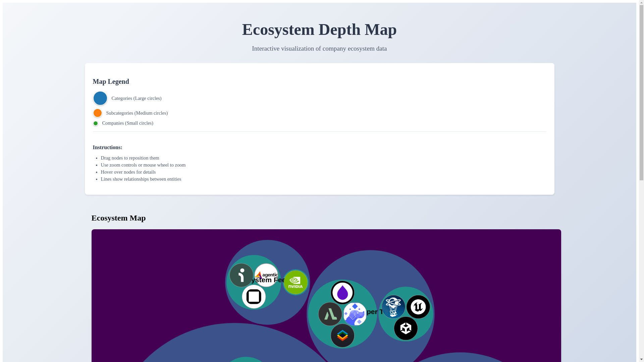Click the "Categories (Large circles)" legend label
Viewport: 644px width, 362px height.
(136, 98)
